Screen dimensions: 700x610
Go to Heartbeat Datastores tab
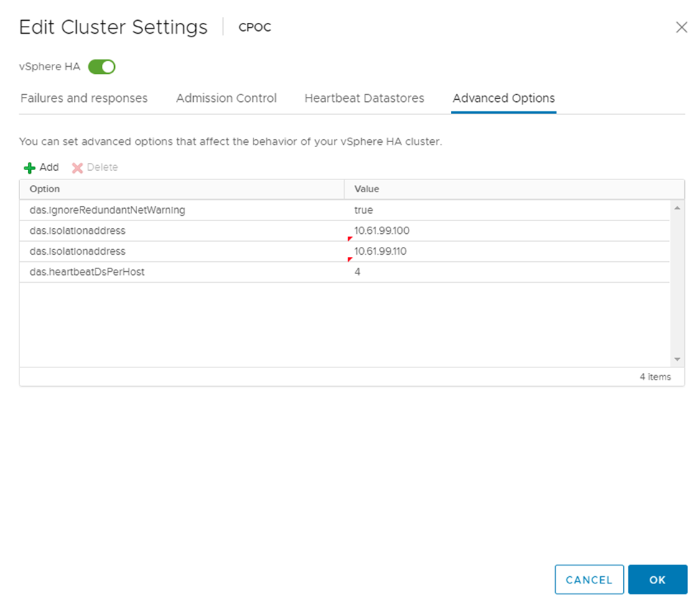[364, 98]
